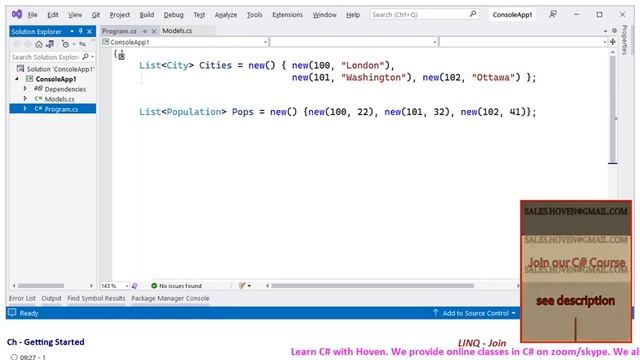
Task: Click sync with active document icon
Action: click(x=82, y=44)
